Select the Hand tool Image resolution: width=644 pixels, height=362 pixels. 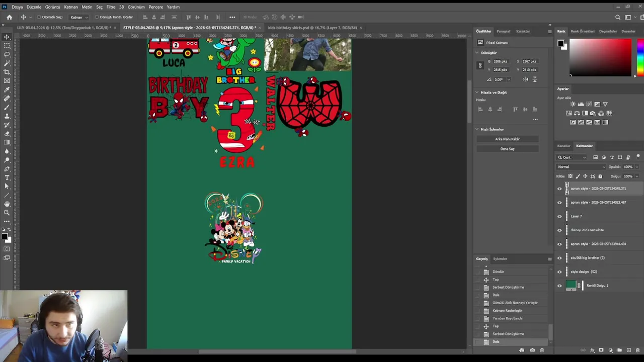click(x=7, y=204)
